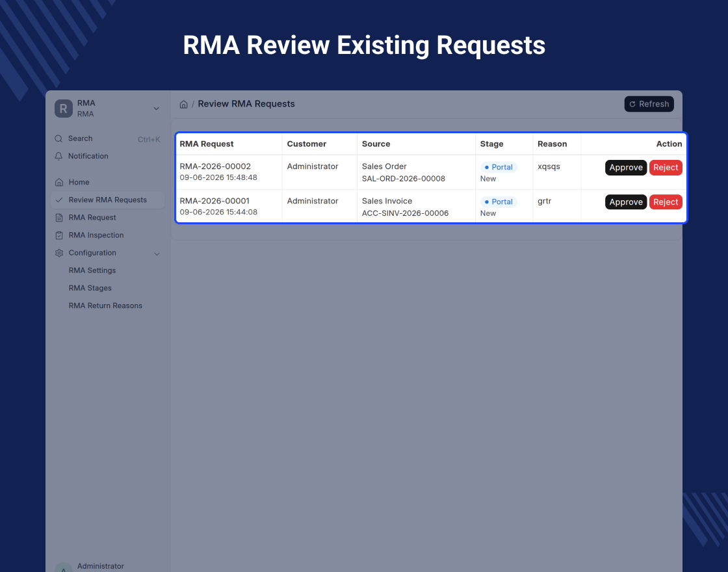Click the Customer column header
This screenshot has width=728, height=572.
click(x=306, y=144)
